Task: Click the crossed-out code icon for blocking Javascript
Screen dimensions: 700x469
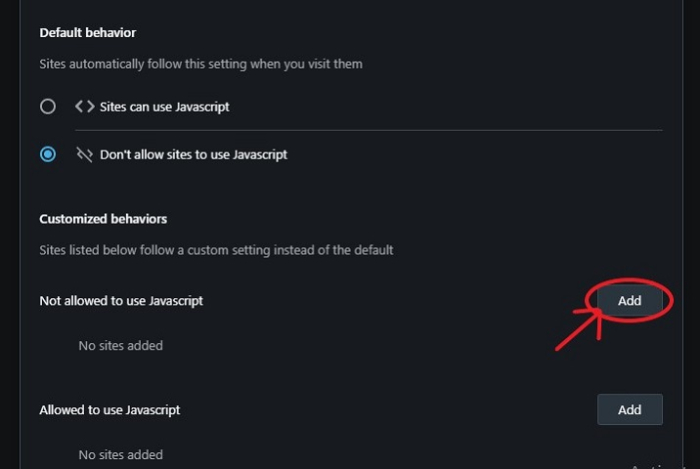Action: 84,155
